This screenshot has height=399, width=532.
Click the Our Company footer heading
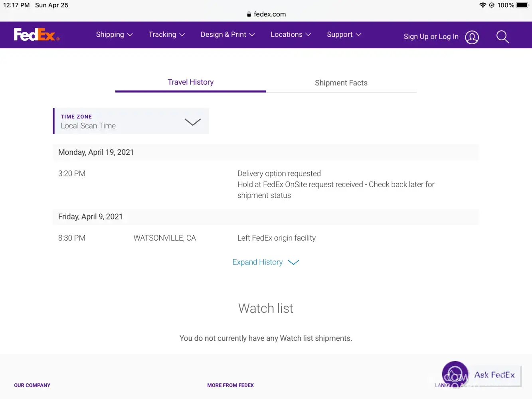tap(32, 385)
